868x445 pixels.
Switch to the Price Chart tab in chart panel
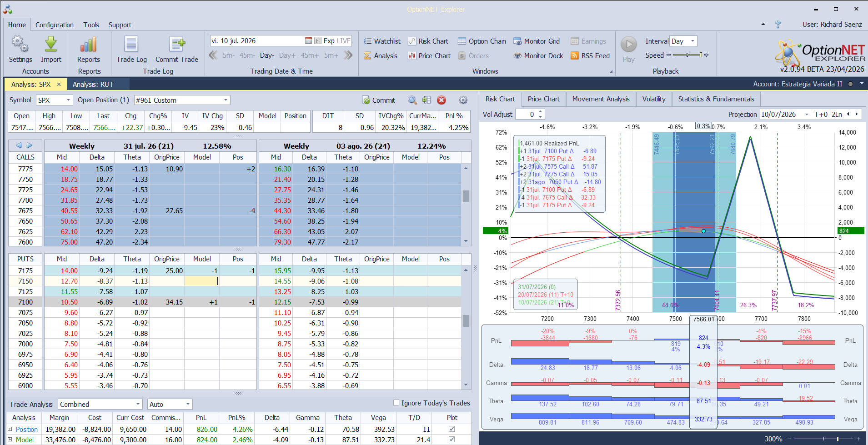[x=544, y=99]
